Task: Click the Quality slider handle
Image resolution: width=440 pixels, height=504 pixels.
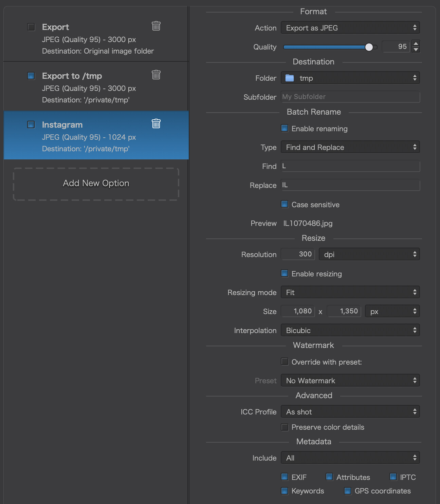Action: pos(369,47)
